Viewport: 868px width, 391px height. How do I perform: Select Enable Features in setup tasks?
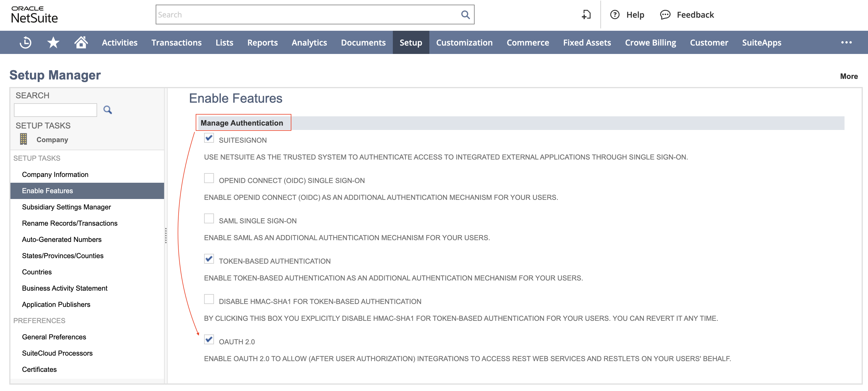[x=87, y=191]
